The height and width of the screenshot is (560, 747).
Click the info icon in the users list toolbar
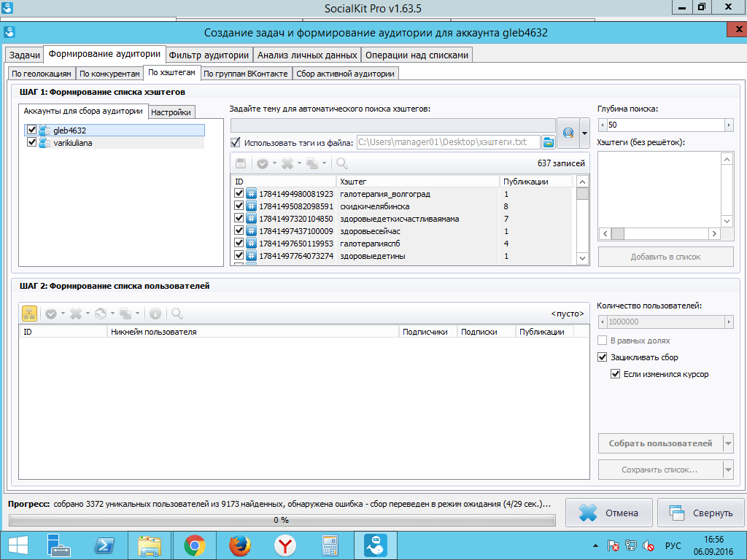[155, 314]
